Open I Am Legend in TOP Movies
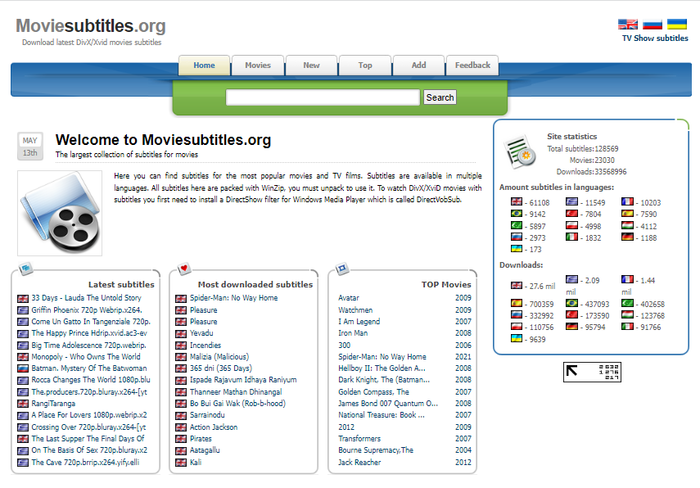Image resolution: width=700 pixels, height=488 pixels. [359, 321]
